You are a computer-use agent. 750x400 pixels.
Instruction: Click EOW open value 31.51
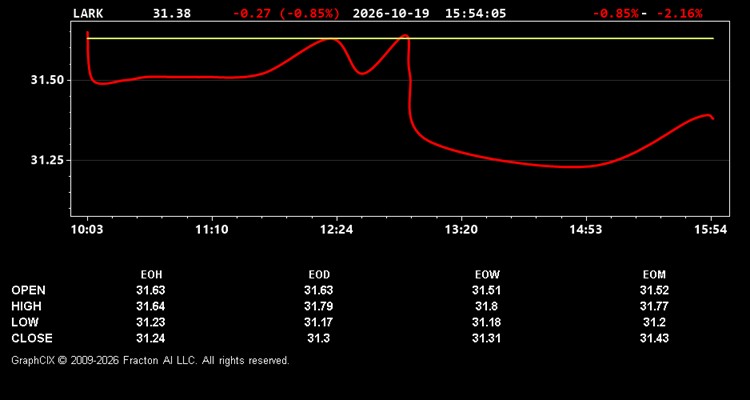tap(486, 290)
